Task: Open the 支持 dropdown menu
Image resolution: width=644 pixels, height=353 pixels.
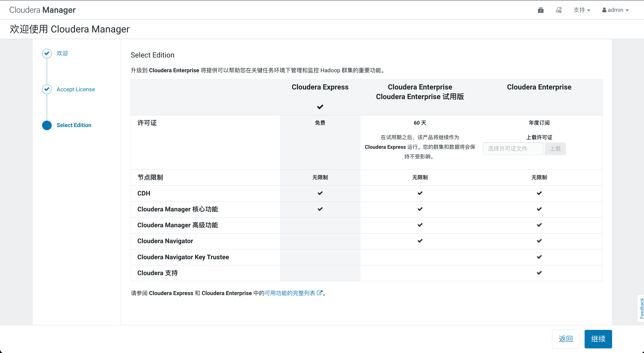Action: [x=582, y=10]
